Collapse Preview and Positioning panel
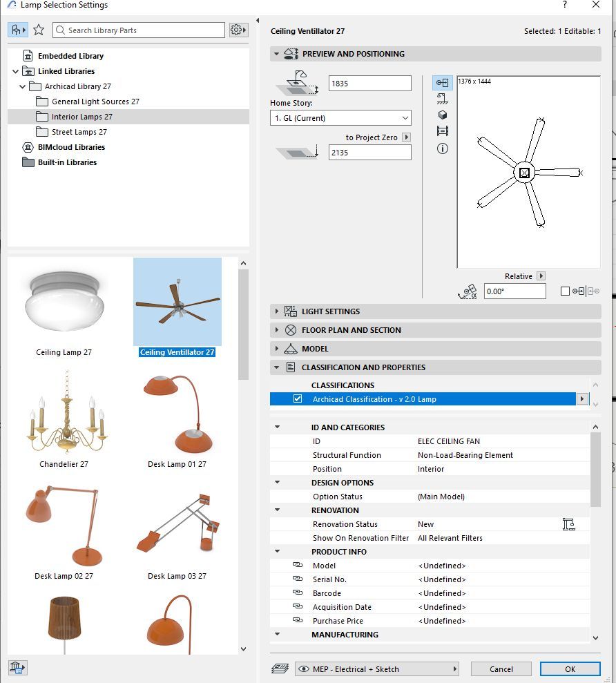 [x=276, y=54]
